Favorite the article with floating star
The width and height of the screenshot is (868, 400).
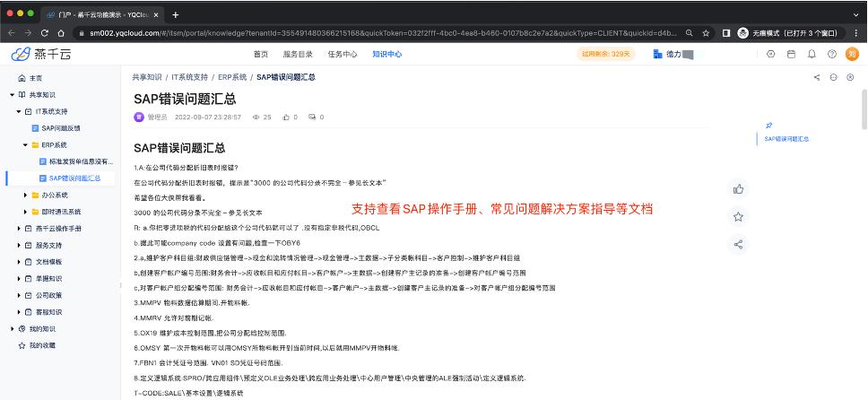coord(738,217)
